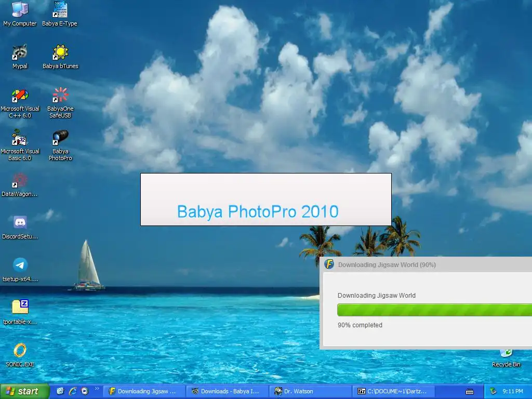
Task: Switch to Downloads - Babya taskbar button
Action: coord(227,391)
